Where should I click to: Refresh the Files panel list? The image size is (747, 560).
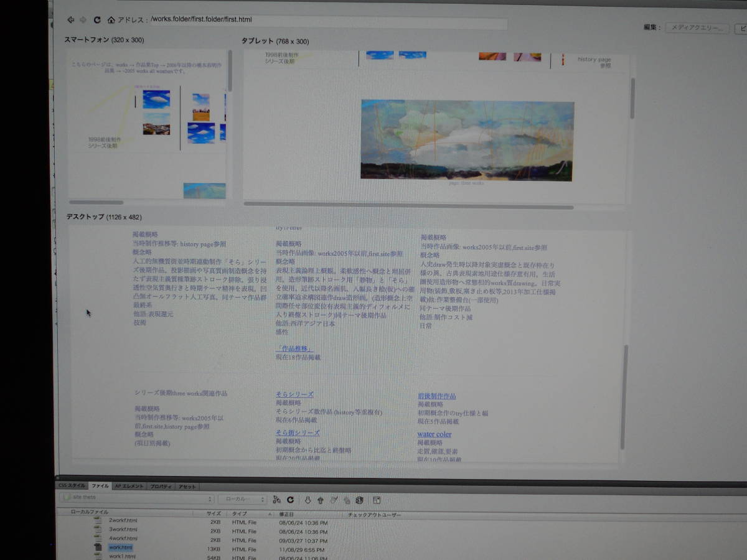click(x=290, y=500)
